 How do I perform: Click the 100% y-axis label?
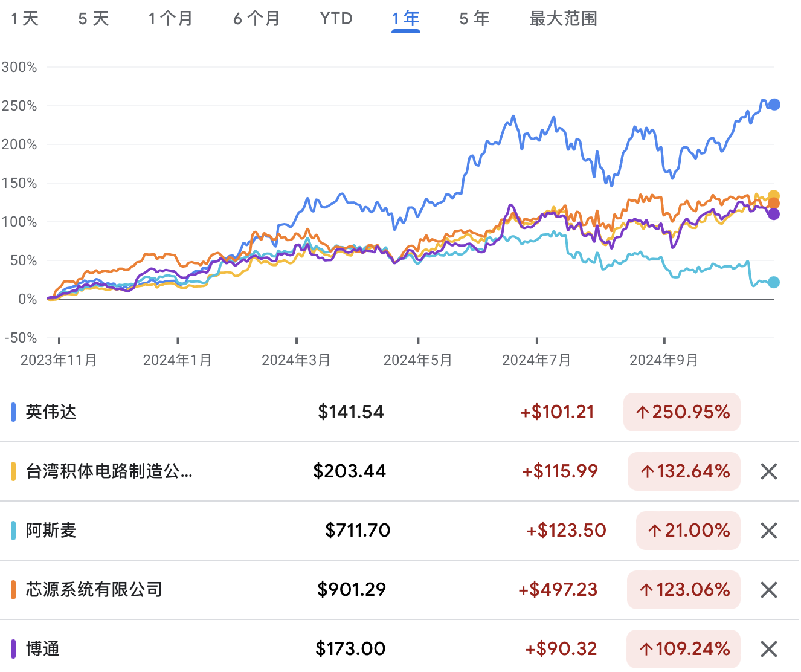[19, 222]
